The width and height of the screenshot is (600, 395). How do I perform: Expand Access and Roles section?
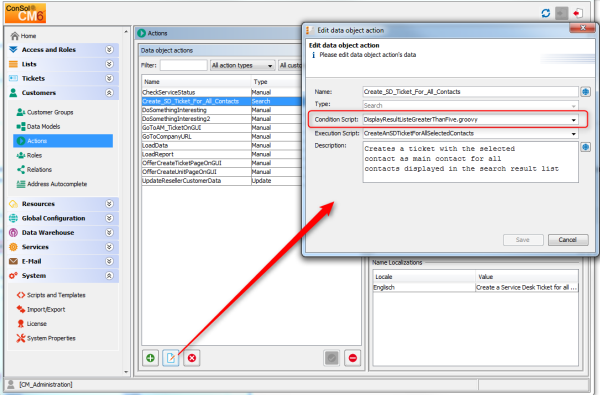point(109,50)
